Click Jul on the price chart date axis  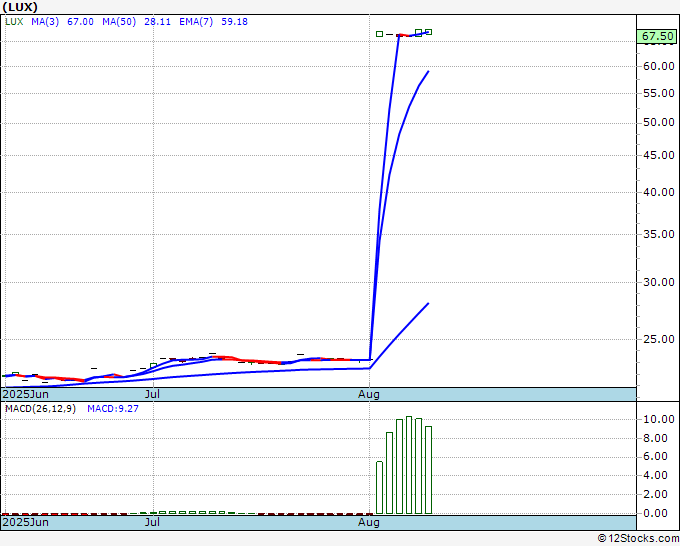tap(152, 394)
